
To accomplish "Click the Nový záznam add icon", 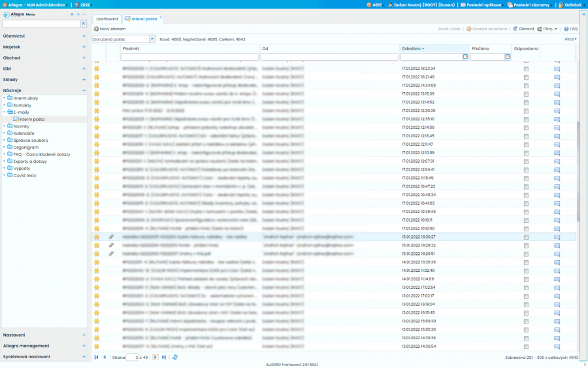I will pyautogui.click(x=96, y=29).
